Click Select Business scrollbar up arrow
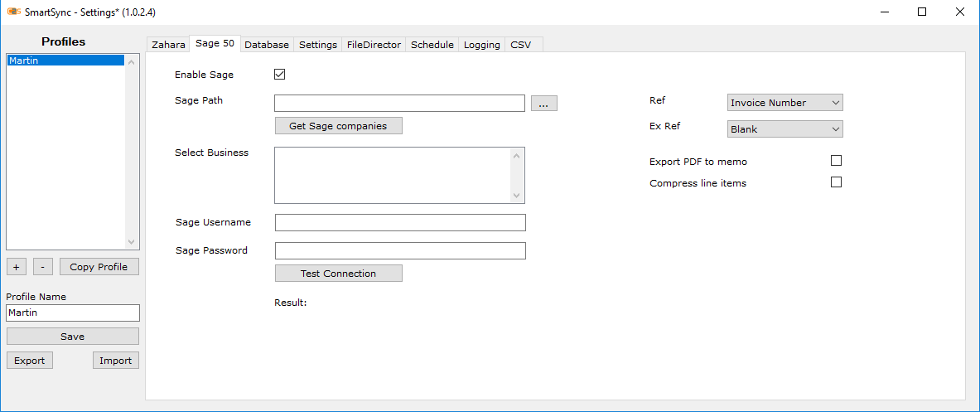 tap(517, 155)
